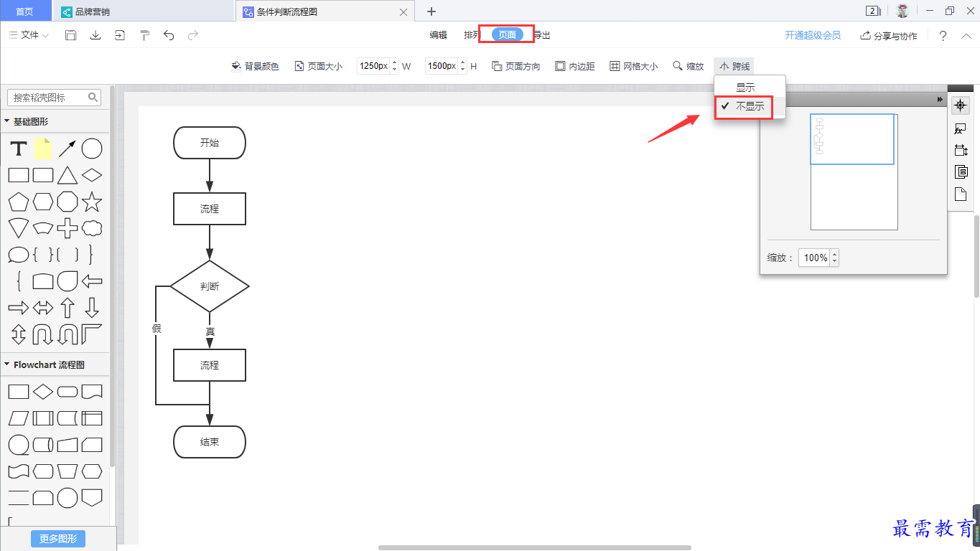Click the format painter icon
Viewport: 980px width, 551px height.
pyautogui.click(x=144, y=35)
